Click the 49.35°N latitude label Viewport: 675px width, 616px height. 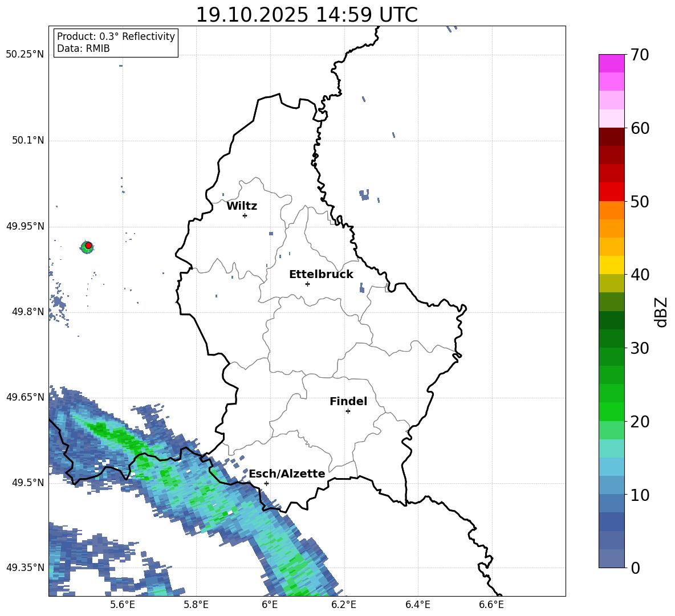pos(25,568)
